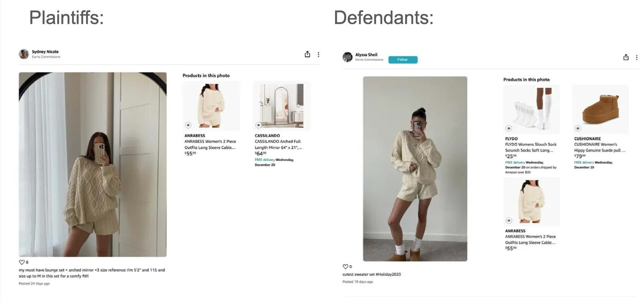This screenshot has height=302, width=644.
Task: Toggle eye icon on CUSHIONAIRE boot product
Action: tap(578, 128)
